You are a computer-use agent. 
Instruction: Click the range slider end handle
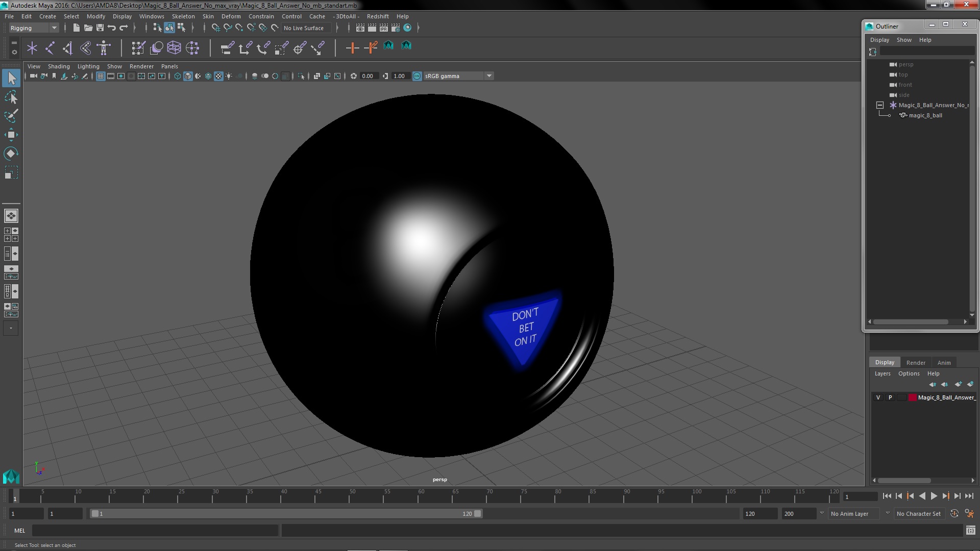477,514
